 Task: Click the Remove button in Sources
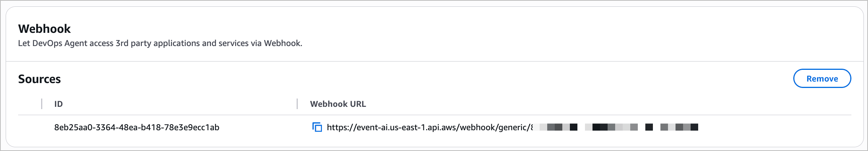coord(822,79)
